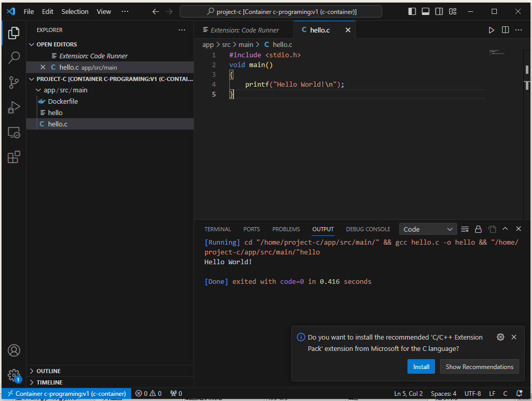
Task: Open the Source Control view
Action: coord(14,83)
